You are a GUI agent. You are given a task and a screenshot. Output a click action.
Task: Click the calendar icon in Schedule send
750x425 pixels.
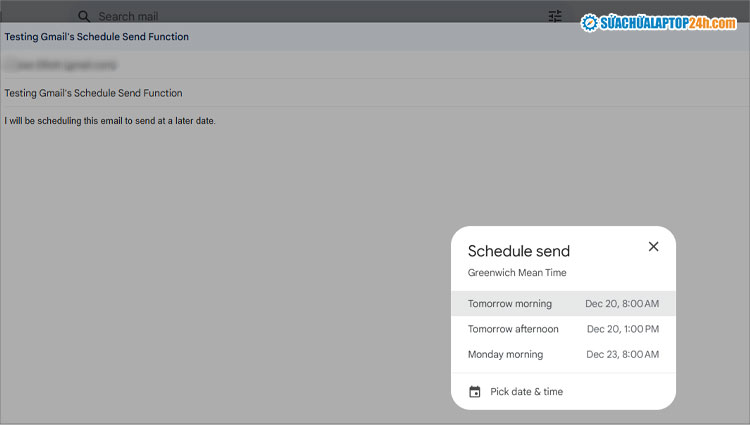coord(474,392)
